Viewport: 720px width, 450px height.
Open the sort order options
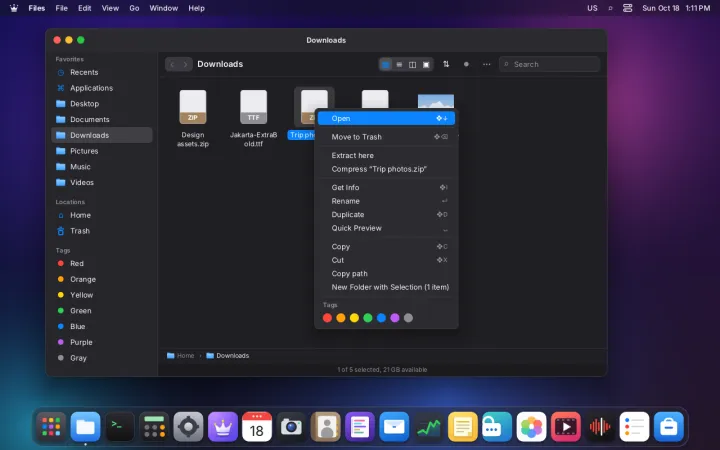446,64
